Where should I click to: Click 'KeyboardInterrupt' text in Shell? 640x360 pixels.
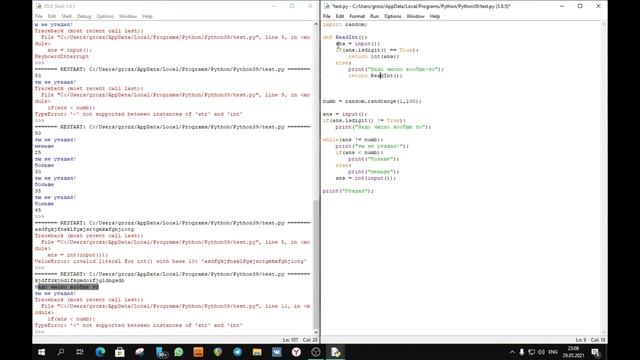pos(62,56)
